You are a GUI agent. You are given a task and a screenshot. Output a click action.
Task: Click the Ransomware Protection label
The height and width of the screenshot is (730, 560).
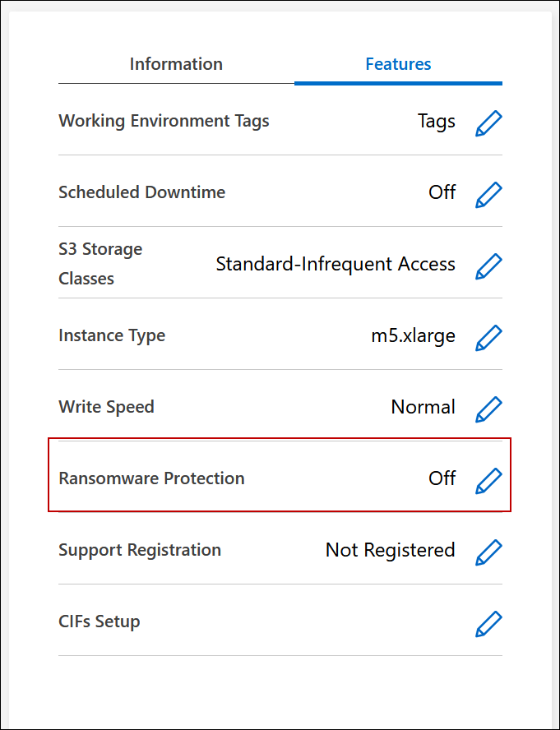pyautogui.click(x=151, y=478)
